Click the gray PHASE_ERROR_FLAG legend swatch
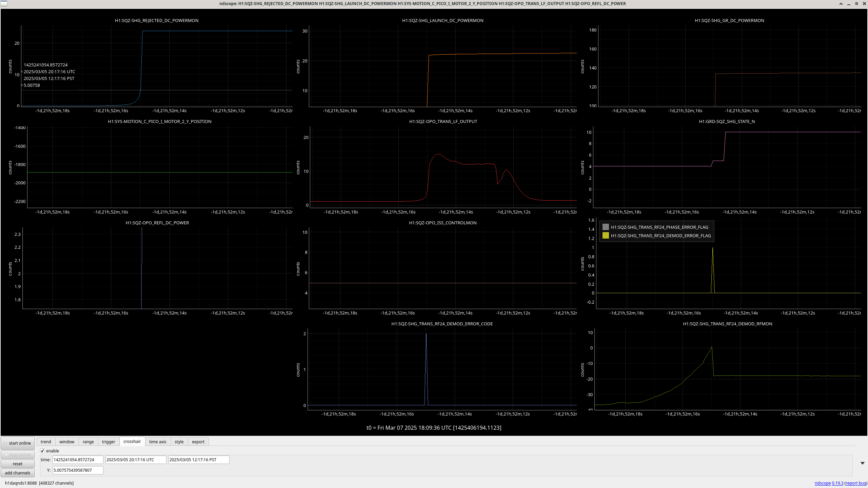 tap(606, 227)
